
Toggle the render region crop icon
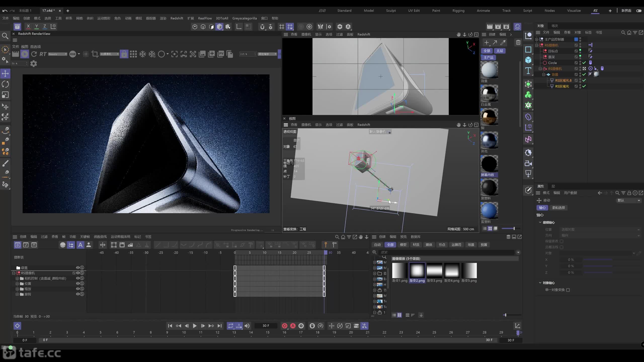point(95,54)
